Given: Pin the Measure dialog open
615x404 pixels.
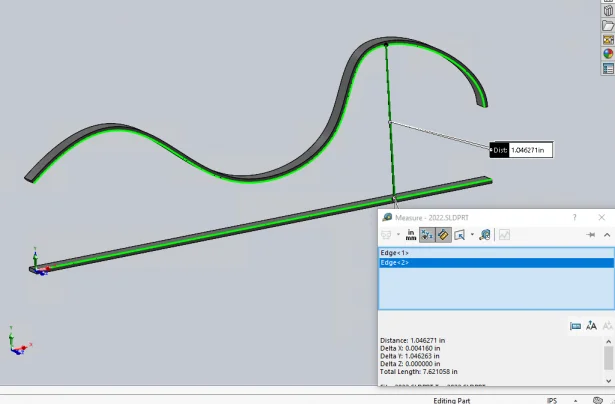Looking at the screenshot, I should pos(591,235).
